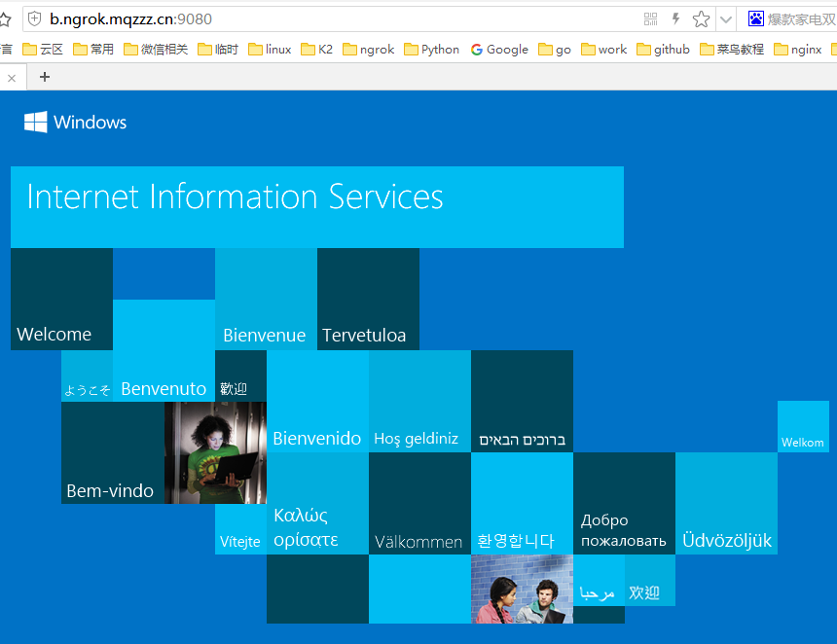Click the Korean 환영합니다 tile

(x=522, y=504)
